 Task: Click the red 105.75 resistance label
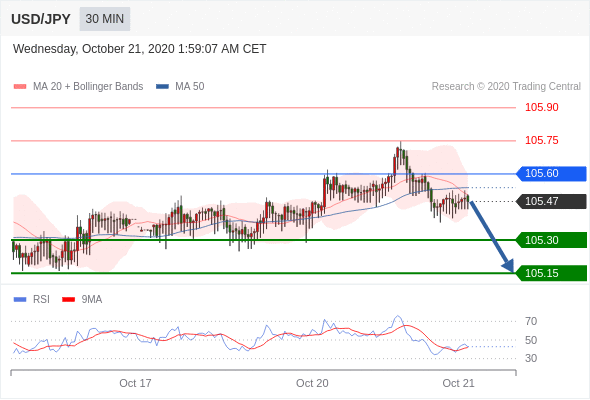click(542, 140)
